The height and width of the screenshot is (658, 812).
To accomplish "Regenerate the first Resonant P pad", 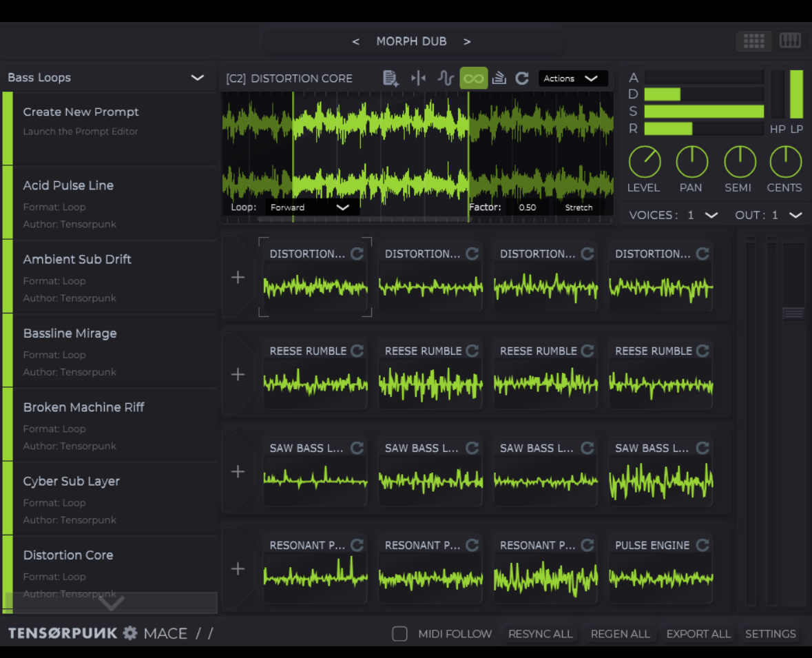I will [x=357, y=545].
